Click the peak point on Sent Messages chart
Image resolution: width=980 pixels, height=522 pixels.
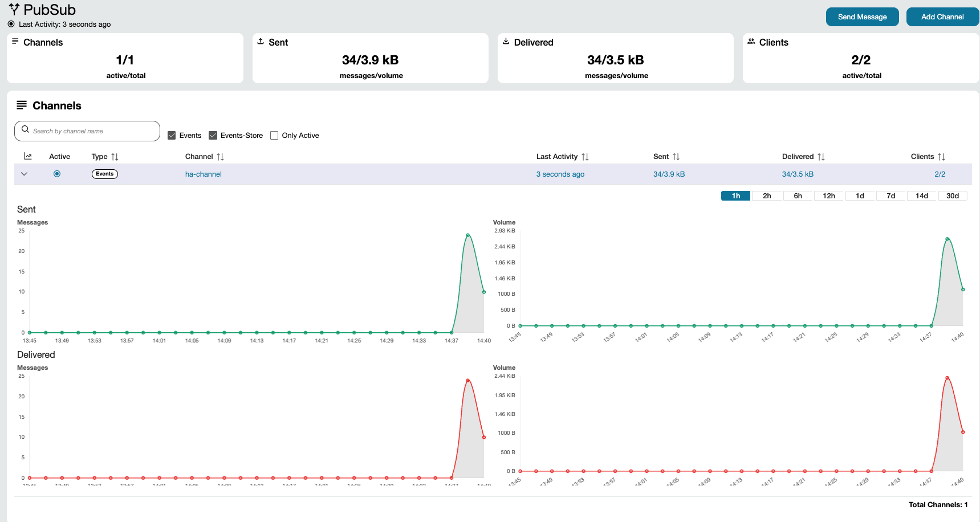468,235
